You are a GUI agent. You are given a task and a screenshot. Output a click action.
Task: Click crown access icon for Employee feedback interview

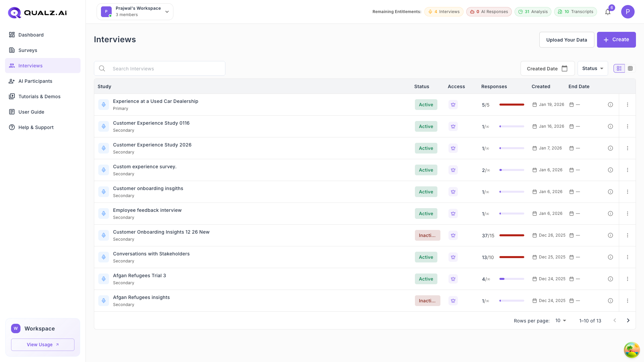pos(453,214)
